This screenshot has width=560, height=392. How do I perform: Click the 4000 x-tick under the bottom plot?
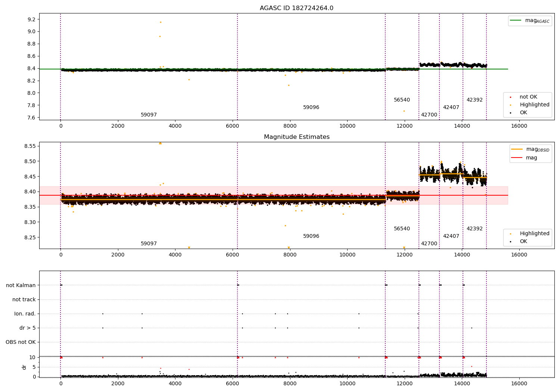(175, 384)
